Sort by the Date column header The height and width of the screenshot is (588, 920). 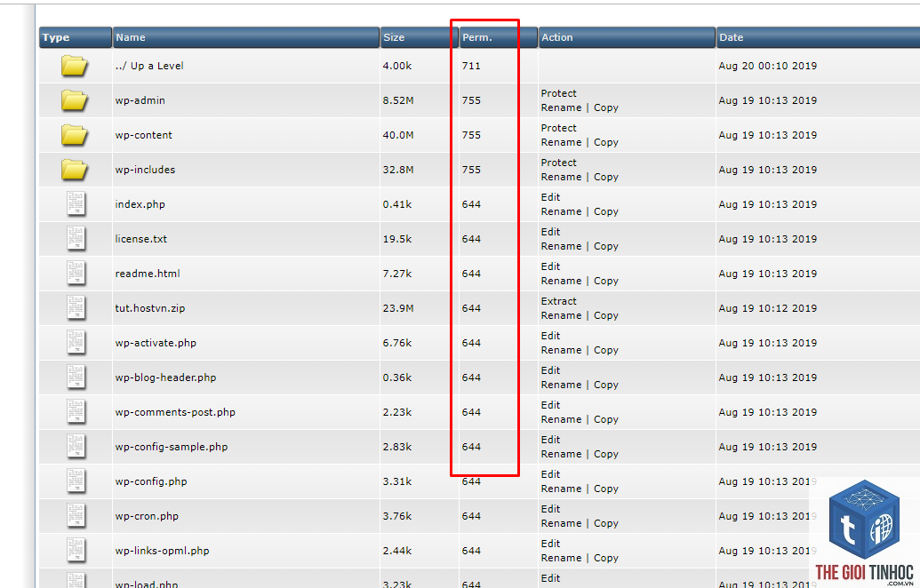[x=818, y=37]
